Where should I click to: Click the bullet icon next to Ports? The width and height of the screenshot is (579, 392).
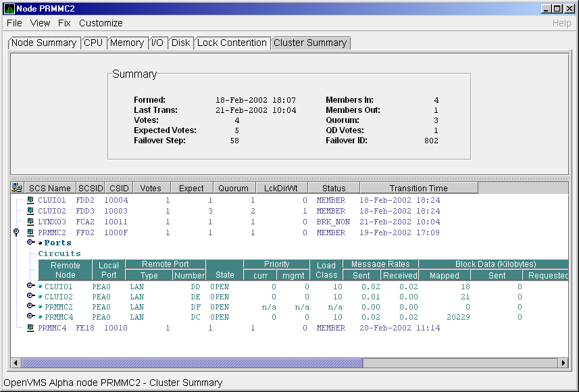coord(40,243)
